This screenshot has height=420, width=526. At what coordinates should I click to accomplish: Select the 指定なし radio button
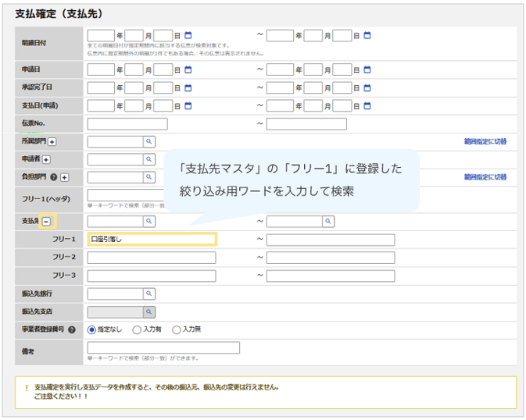tap(91, 329)
